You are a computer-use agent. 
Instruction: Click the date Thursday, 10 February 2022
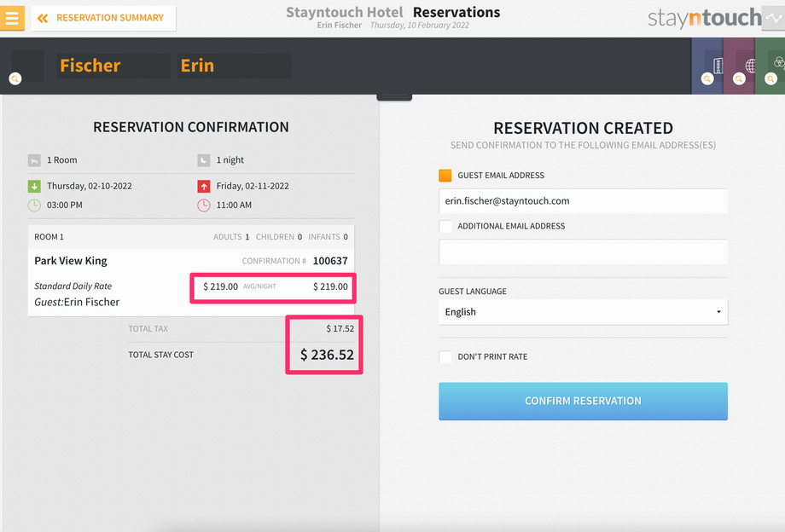(420, 25)
